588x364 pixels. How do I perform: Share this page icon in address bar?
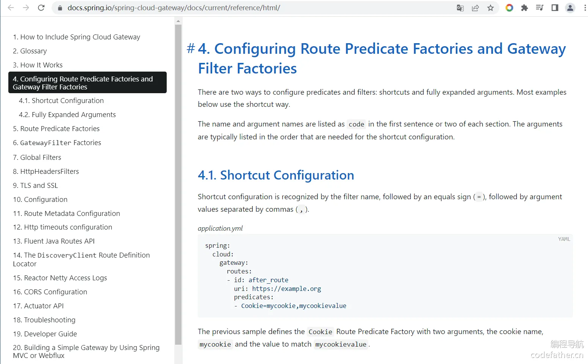click(x=475, y=8)
